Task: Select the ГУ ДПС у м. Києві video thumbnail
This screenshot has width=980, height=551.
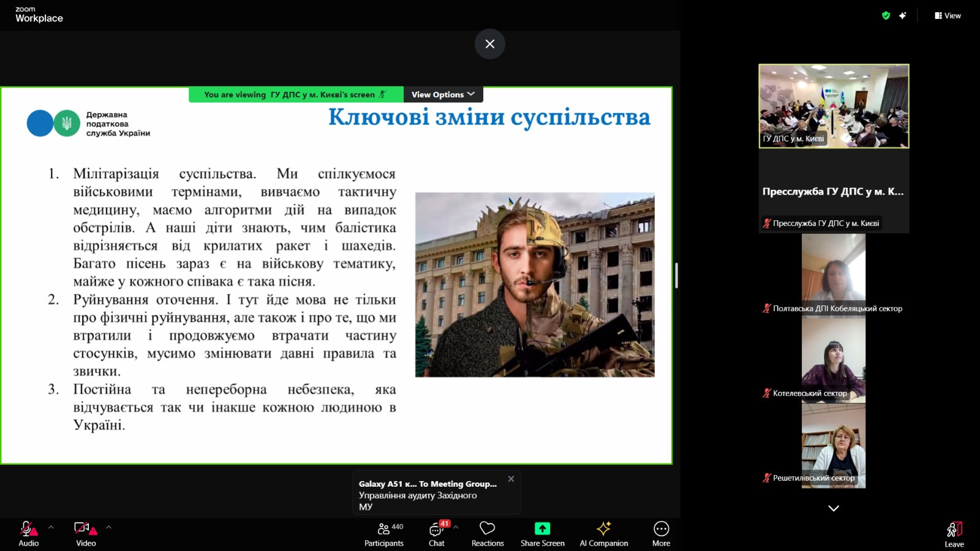Action: tap(834, 106)
